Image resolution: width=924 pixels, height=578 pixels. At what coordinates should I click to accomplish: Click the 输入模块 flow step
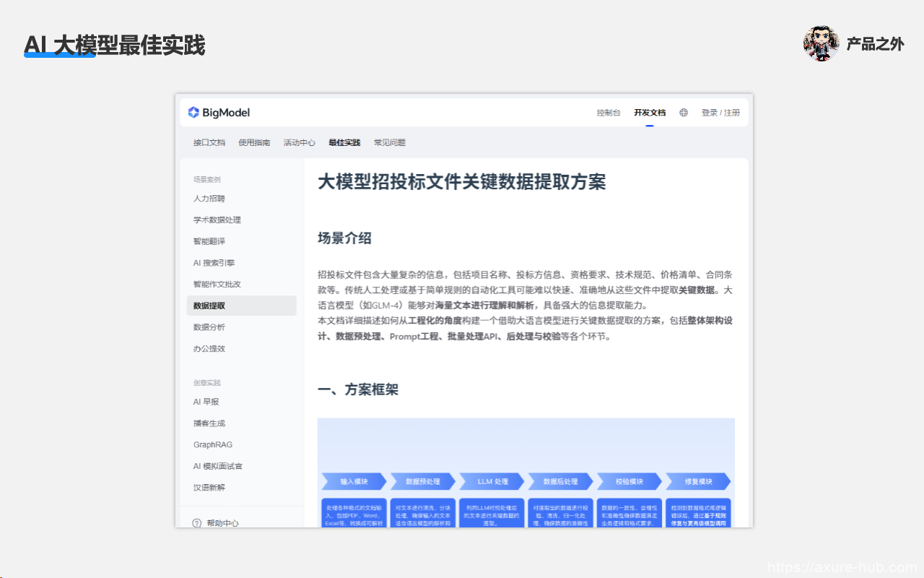(x=354, y=481)
